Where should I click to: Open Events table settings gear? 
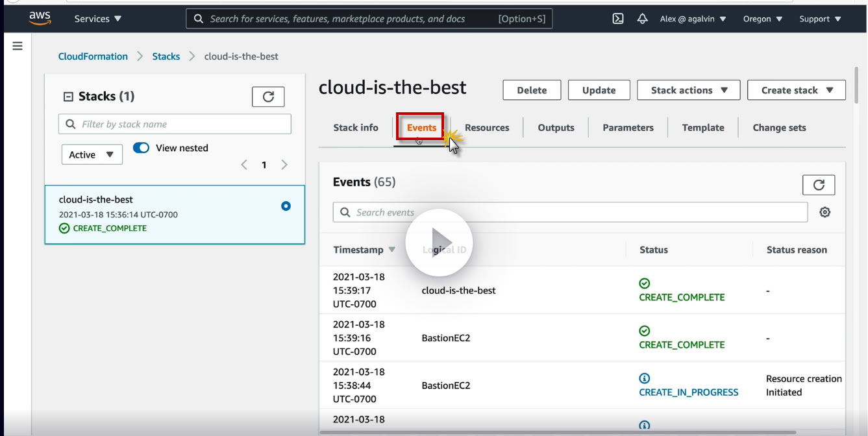[x=825, y=212]
